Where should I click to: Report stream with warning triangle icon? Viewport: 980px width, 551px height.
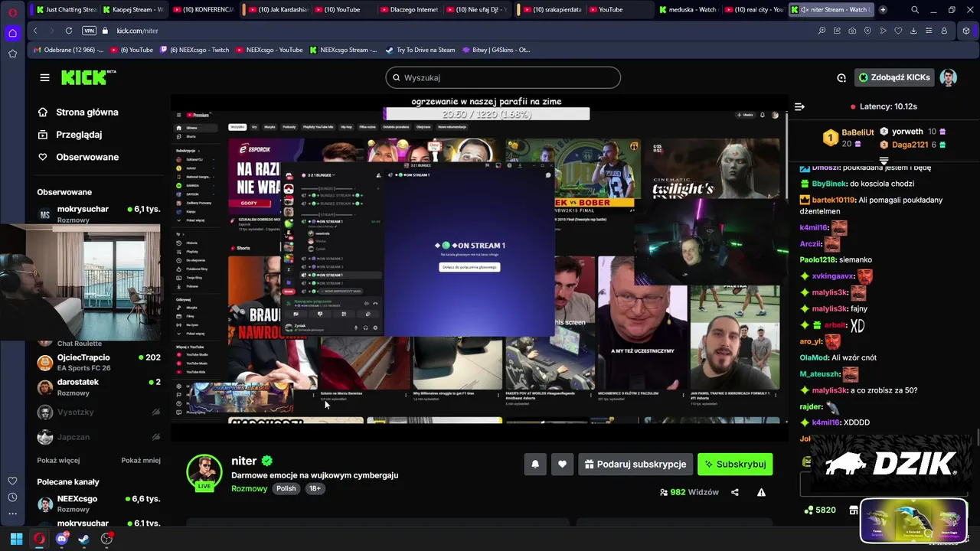761,492
